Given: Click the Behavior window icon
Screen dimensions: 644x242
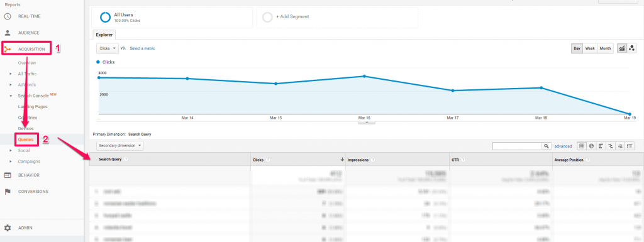Looking at the screenshot, I should click(8, 175).
